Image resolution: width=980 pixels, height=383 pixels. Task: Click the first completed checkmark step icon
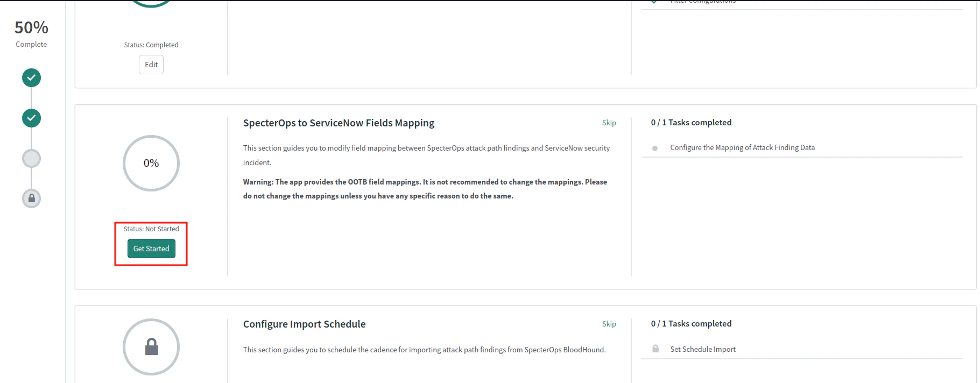[x=31, y=77]
